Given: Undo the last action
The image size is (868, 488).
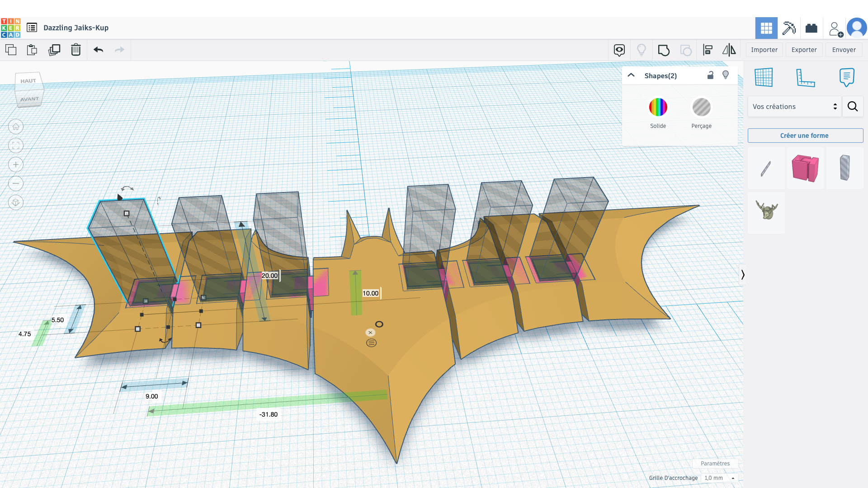Looking at the screenshot, I should pos(99,50).
